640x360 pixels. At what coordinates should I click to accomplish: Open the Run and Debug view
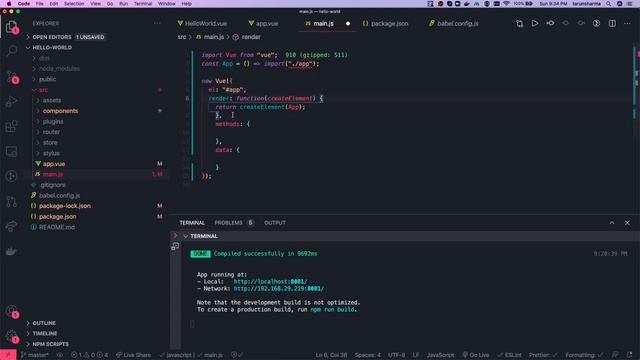11,101
